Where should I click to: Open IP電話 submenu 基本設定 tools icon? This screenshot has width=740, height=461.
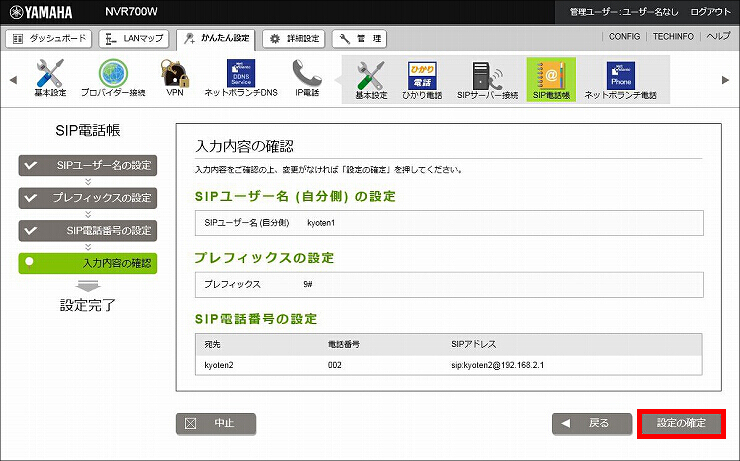(371, 80)
